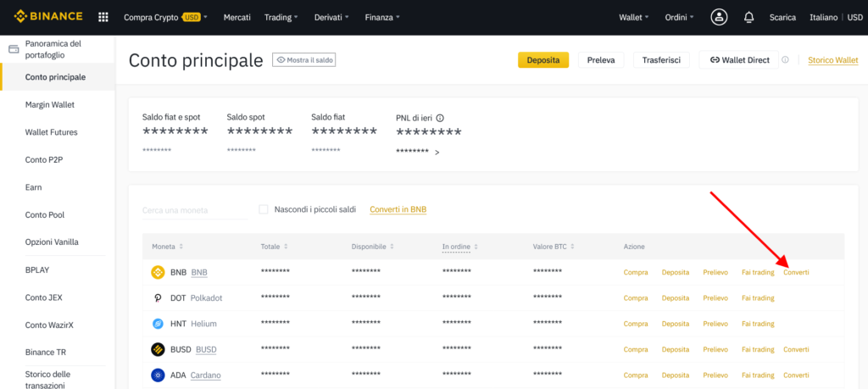Focus Cerca una moneta search field
Image resolution: width=868 pixels, height=389 pixels.
(195, 210)
